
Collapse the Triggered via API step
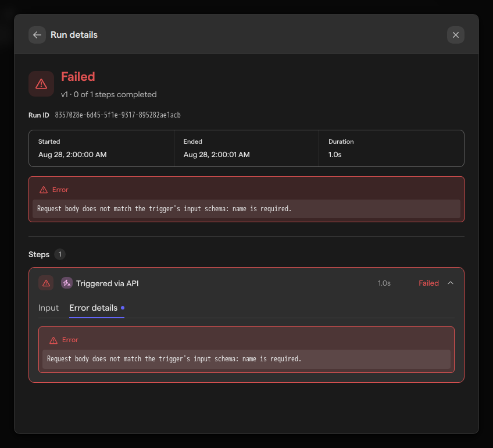[x=451, y=283]
